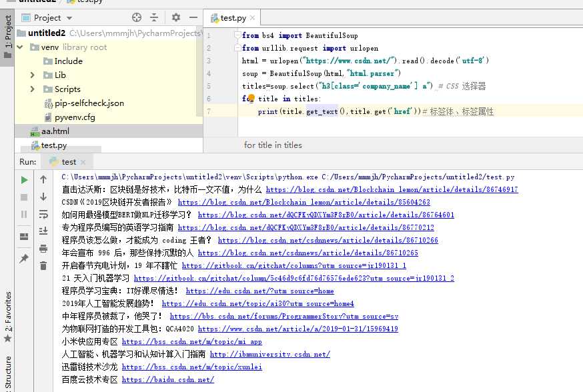Open link ending details/86710266
The image size is (583, 392).
328,240
